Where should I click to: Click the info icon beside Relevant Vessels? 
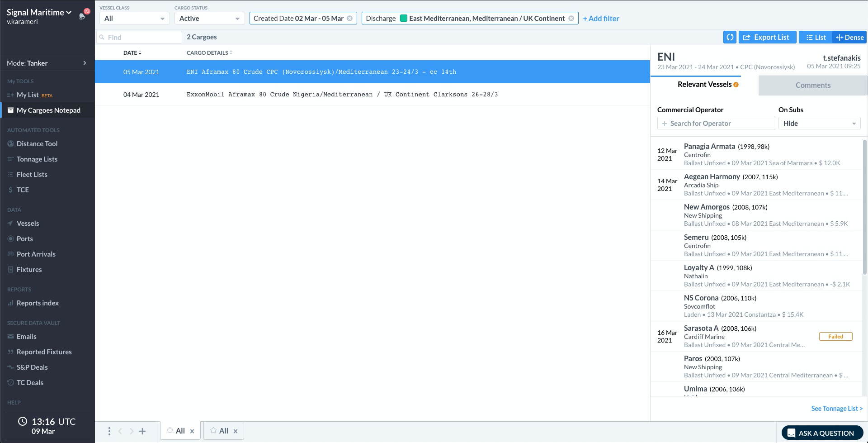point(736,85)
